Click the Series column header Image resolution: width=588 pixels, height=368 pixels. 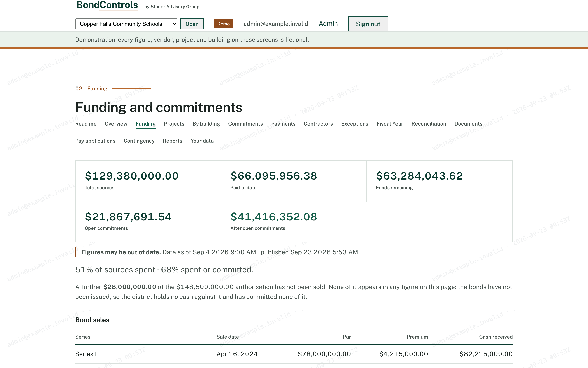(83, 337)
